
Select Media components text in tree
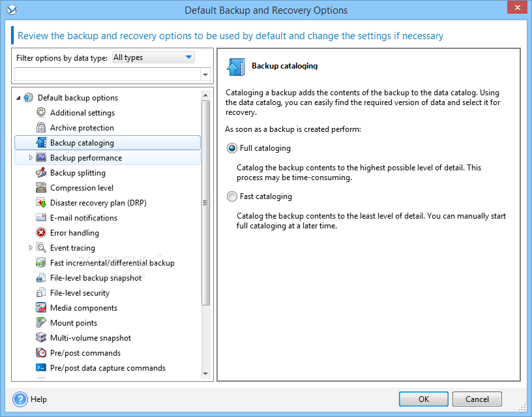click(84, 308)
